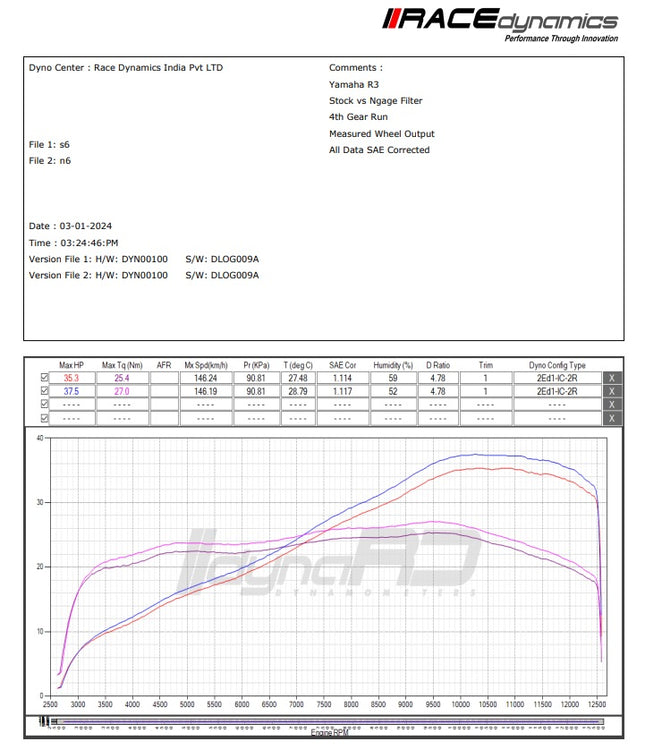Click 'File 1: s6' text
This screenshot has height=750, width=645.
pyautogui.click(x=49, y=144)
